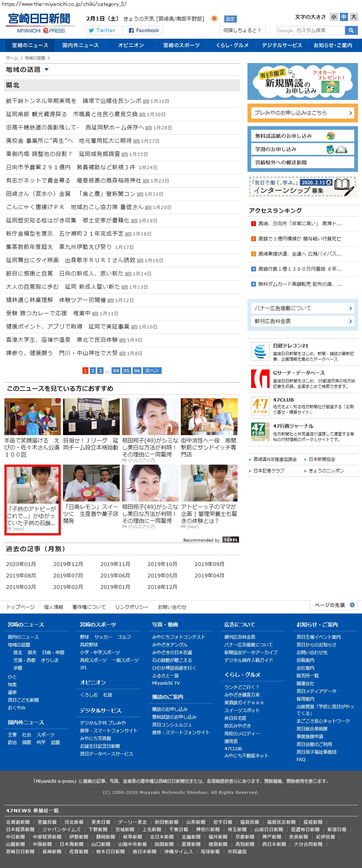Screen dimensions: 362x868
Task: Open プレみやのお申し込みはこちら banner
Action: click(x=303, y=113)
